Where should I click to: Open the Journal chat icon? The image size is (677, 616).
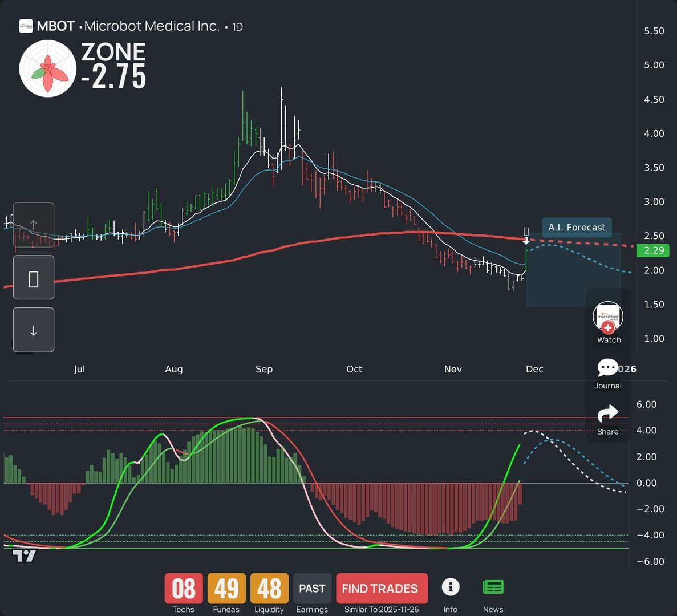point(607,368)
